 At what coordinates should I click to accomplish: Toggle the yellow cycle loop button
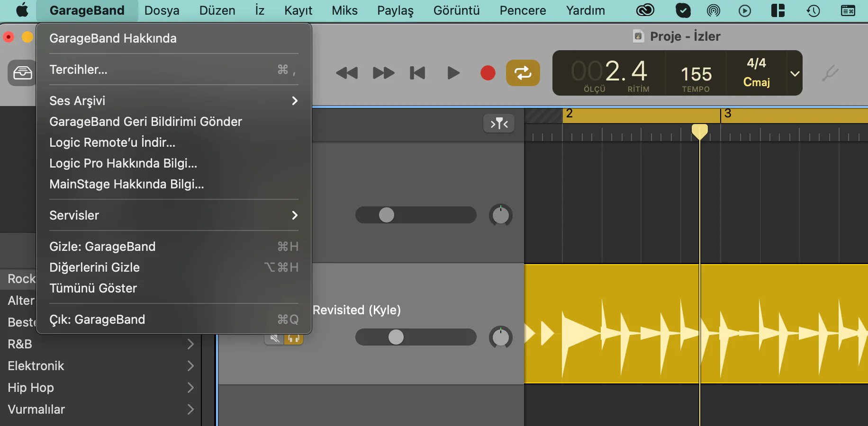[523, 73]
